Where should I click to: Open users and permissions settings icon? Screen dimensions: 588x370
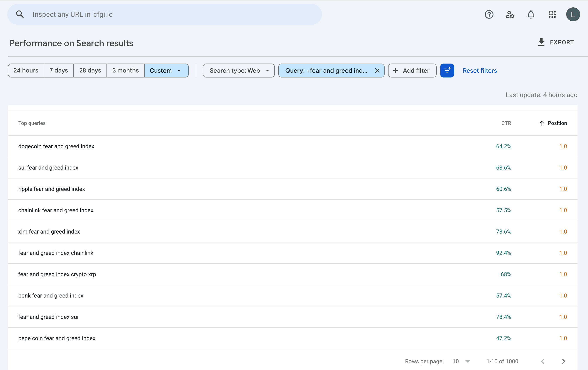(510, 14)
